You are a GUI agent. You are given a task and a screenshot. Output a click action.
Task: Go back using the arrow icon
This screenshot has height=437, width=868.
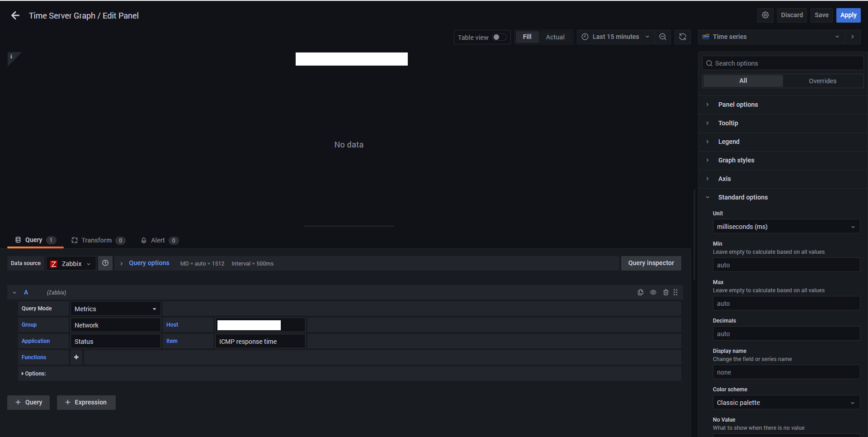[x=15, y=15]
